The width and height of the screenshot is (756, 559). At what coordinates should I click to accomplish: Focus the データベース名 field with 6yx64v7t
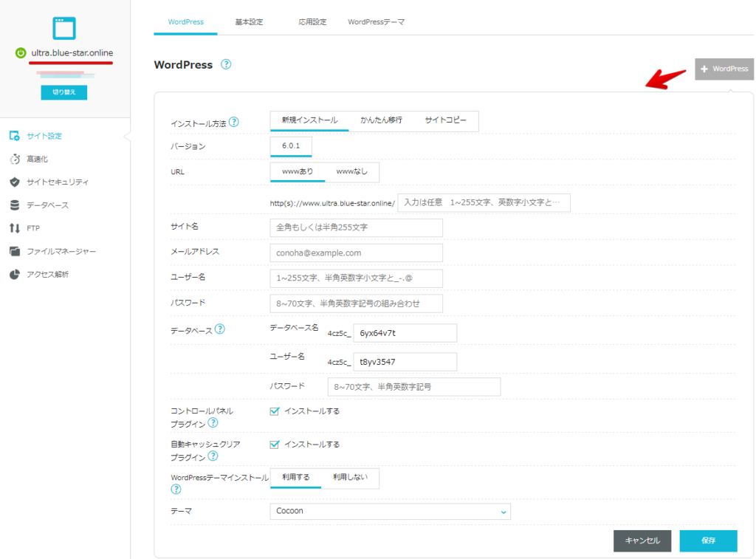pyautogui.click(x=405, y=333)
